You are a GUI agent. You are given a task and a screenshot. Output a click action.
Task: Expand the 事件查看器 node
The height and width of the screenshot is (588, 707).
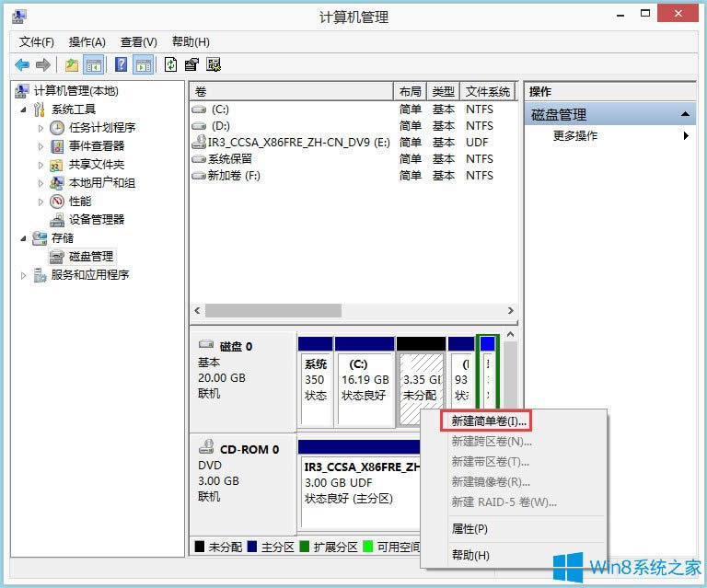pyautogui.click(x=41, y=147)
